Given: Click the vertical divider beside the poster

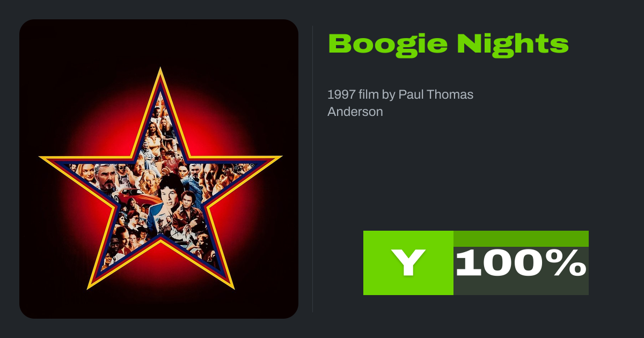Looking at the screenshot, I should (x=313, y=169).
